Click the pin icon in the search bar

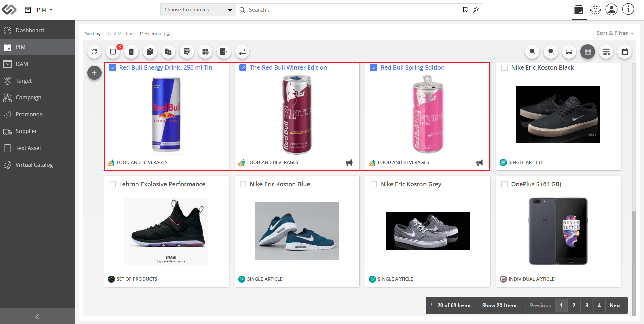(x=476, y=10)
